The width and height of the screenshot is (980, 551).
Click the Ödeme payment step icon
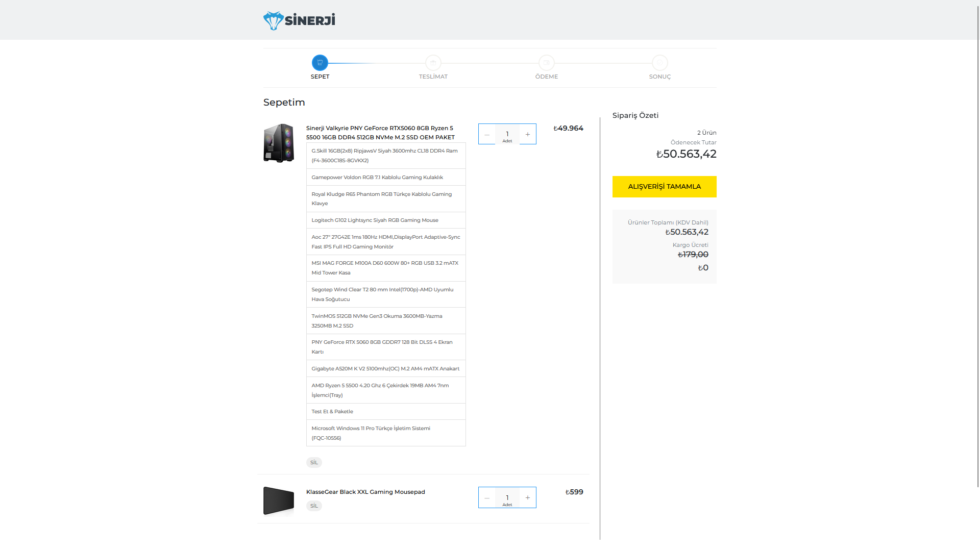[x=546, y=63]
